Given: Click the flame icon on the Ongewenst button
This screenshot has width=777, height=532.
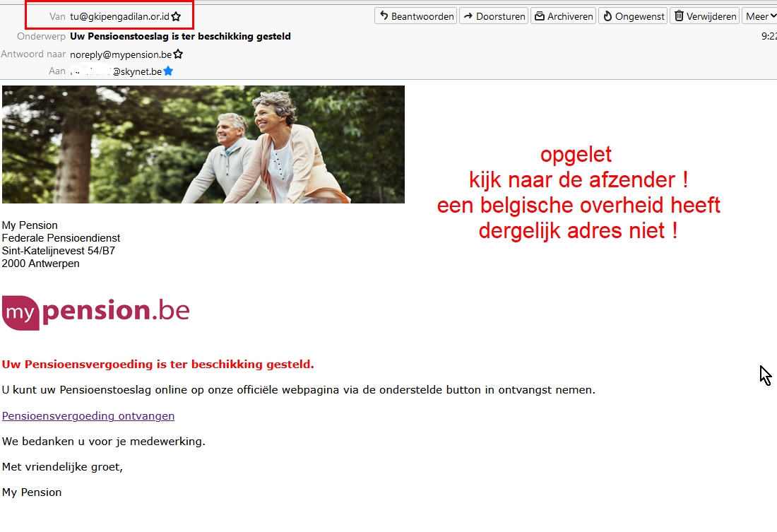Looking at the screenshot, I should (x=605, y=15).
